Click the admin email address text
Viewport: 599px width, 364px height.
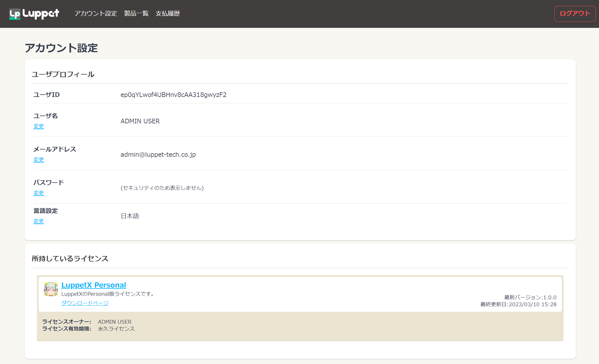158,155
